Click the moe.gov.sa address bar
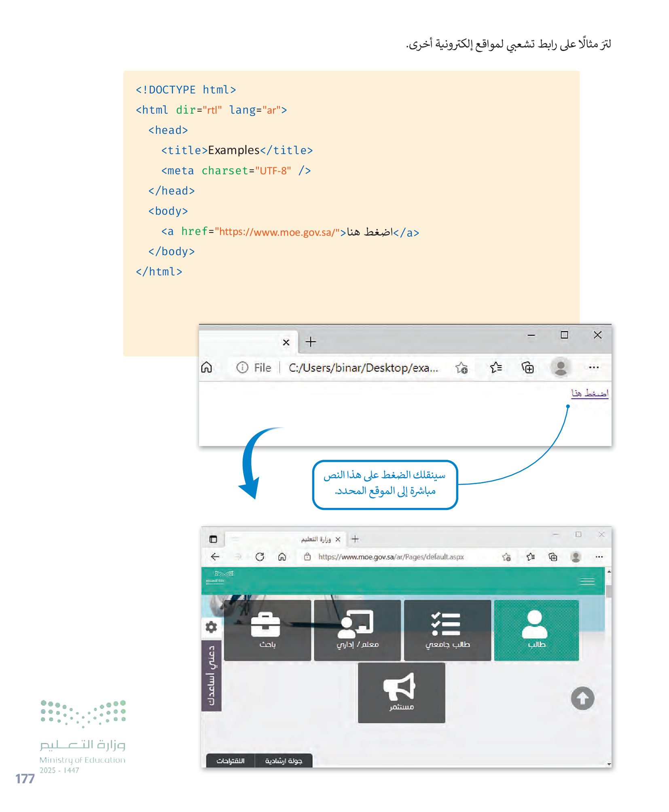 click(x=391, y=557)
